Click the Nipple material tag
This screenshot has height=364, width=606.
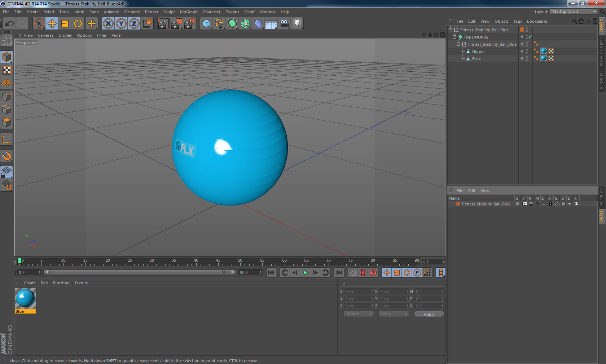[x=544, y=51]
